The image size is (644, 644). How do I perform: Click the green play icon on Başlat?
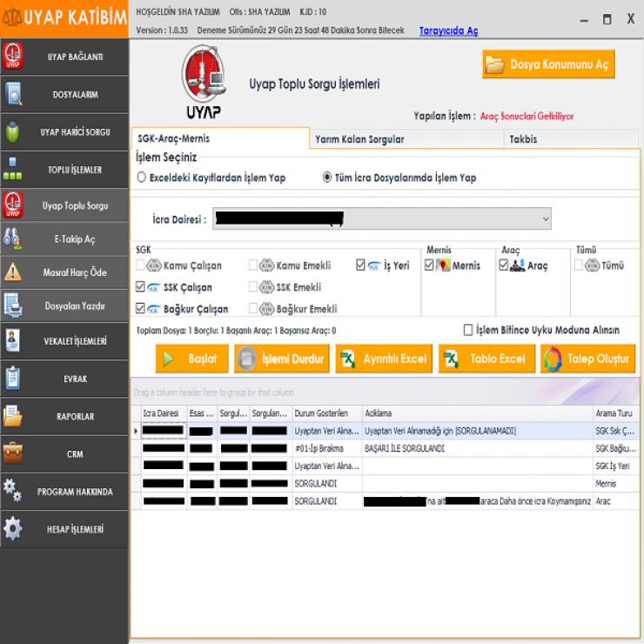coord(168,359)
